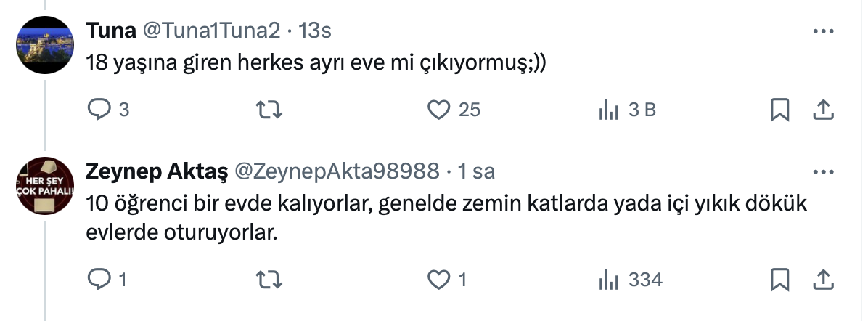Open the 13s timestamp on Tuna's tweet

pyautogui.click(x=316, y=31)
